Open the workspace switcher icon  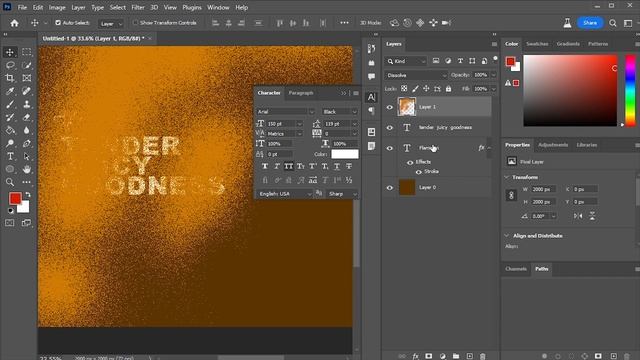tap(628, 23)
